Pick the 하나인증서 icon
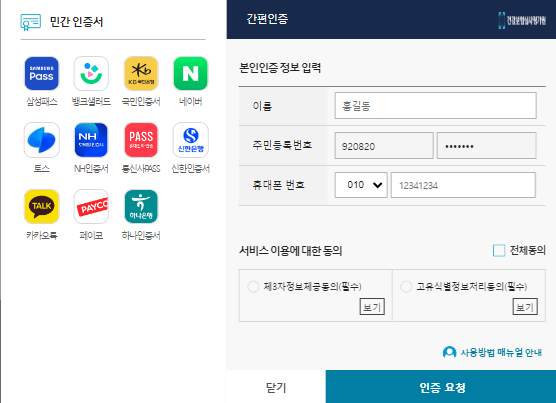 click(141, 207)
